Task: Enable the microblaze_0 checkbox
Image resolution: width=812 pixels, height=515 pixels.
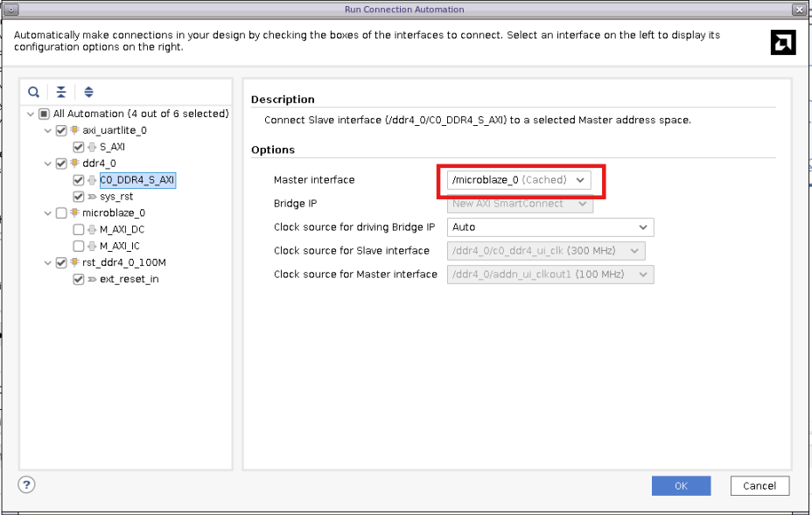Action: [x=60, y=213]
